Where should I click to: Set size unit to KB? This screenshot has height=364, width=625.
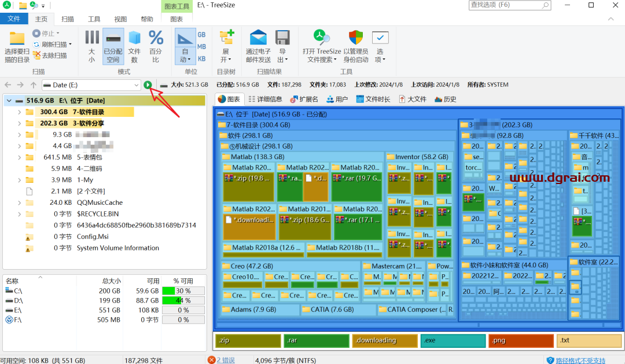pos(202,58)
